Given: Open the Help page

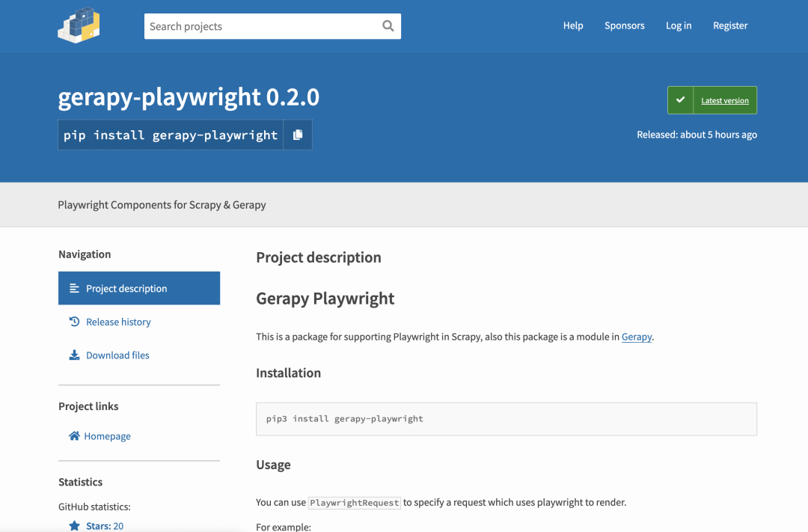Looking at the screenshot, I should [x=573, y=25].
